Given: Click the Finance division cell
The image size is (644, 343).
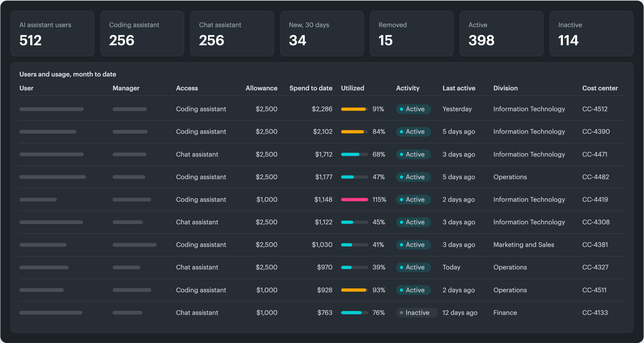Looking at the screenshot, I should pos(505,312).
